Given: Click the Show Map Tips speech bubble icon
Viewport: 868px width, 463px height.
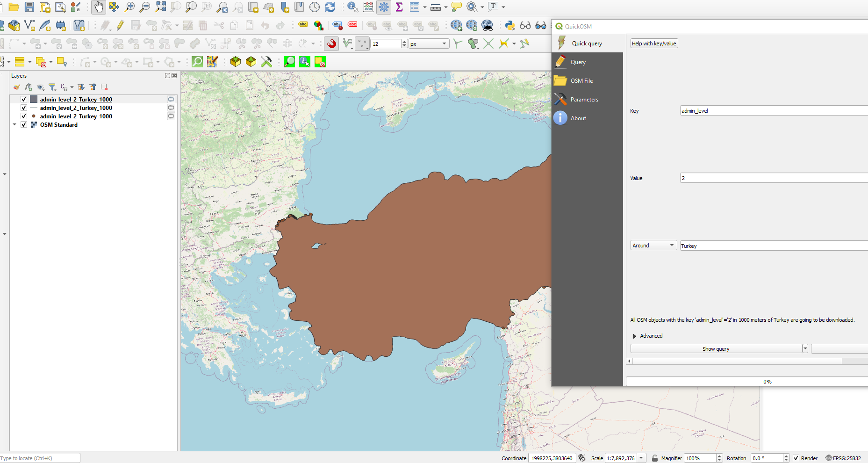Looking at the screenshot, I should click(x=456, y=7).
